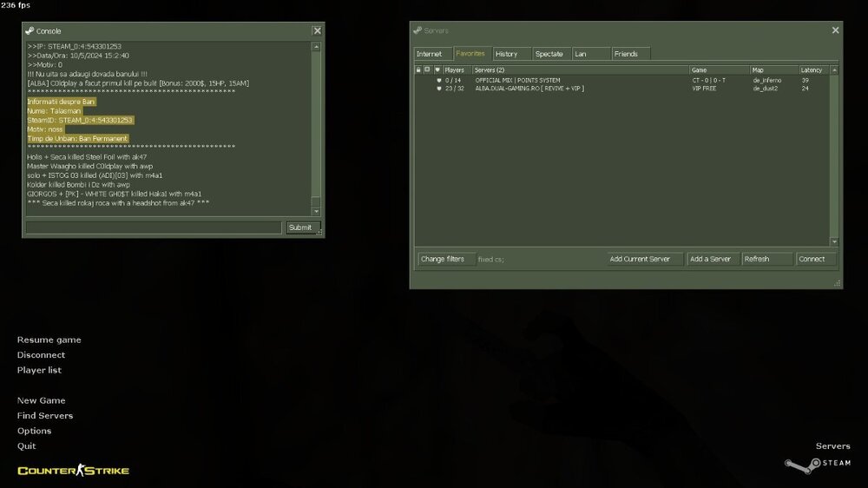Sort server list by the Players column
This screenshot has height=488, width=868.
coord(456,69)
